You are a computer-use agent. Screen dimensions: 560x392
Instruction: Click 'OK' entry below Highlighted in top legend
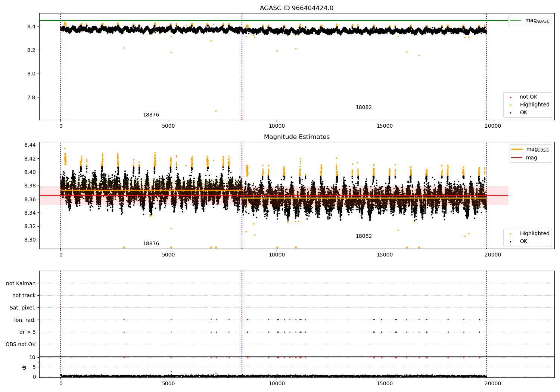click(523, 113)
